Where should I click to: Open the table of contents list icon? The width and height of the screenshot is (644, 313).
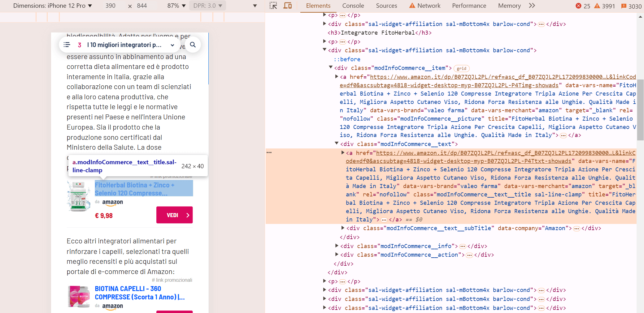click(67, 45)
